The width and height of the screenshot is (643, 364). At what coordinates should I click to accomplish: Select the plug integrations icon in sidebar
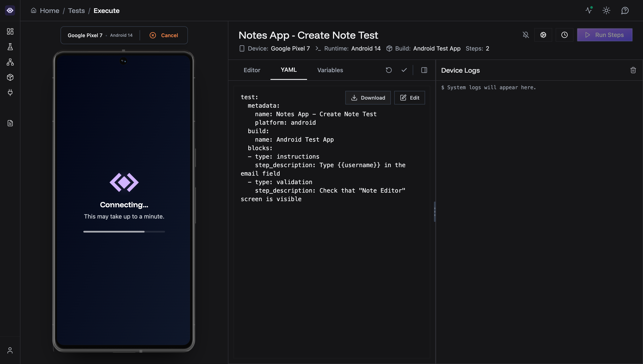pyautogui.click(x=10, y=93)
